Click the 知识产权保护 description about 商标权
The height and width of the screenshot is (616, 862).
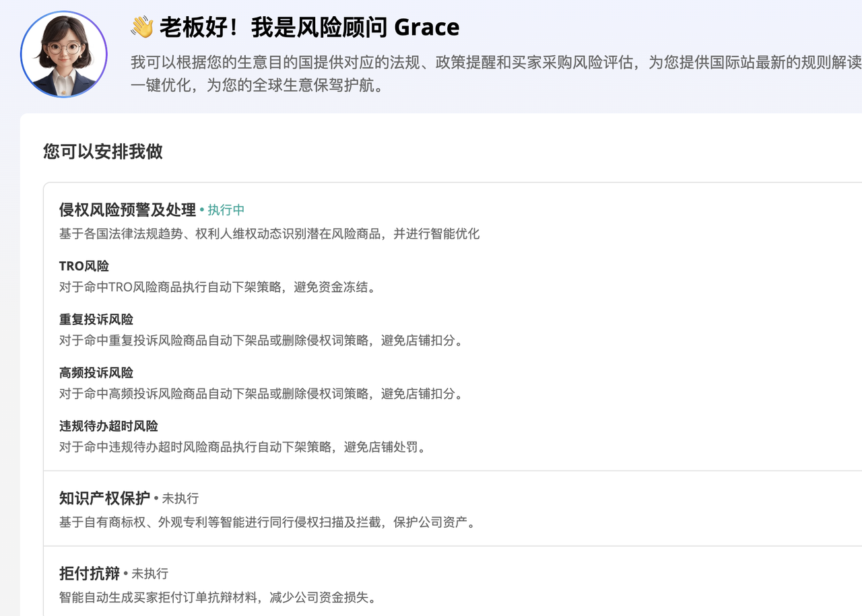pyautogui.click(x=269, y=522)
